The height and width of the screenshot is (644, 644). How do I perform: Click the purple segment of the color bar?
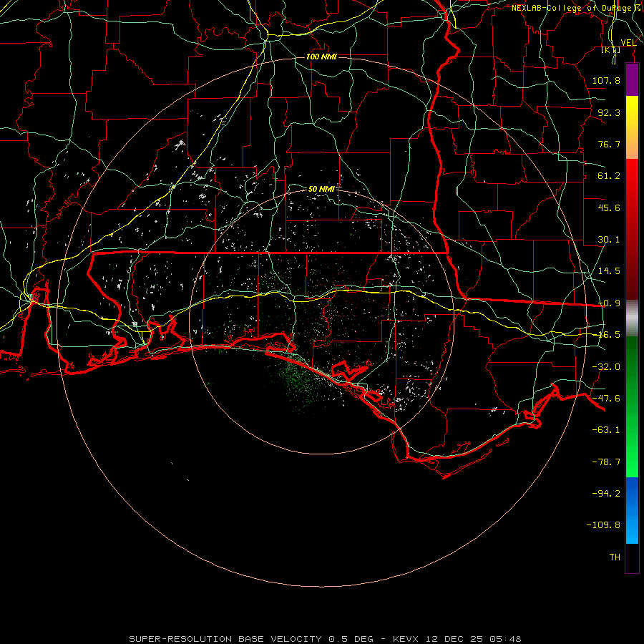point(632,79)
